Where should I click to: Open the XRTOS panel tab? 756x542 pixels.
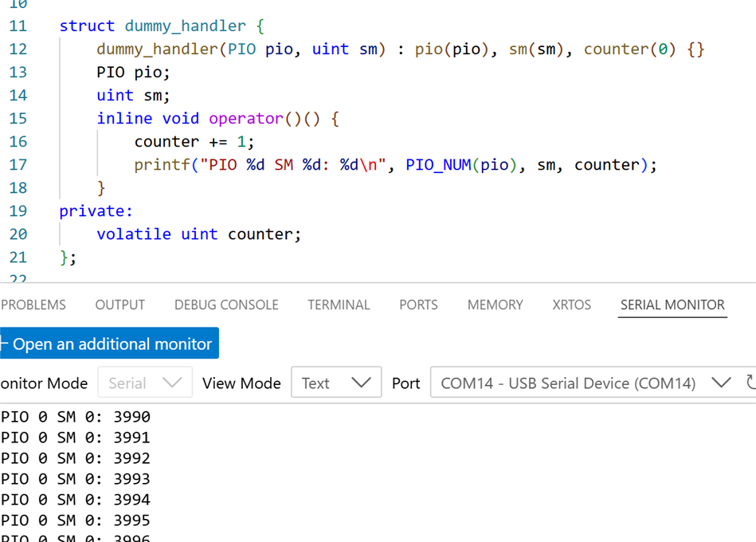point(571,304)
